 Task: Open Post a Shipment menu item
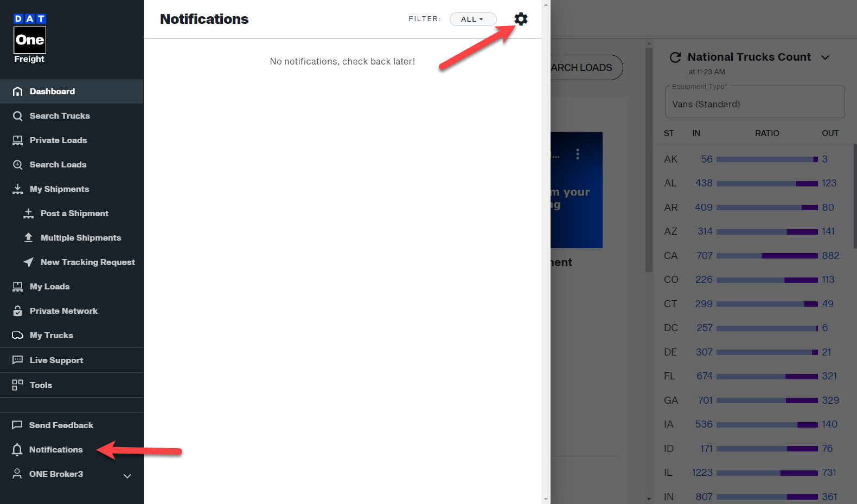tap(74, 214)
